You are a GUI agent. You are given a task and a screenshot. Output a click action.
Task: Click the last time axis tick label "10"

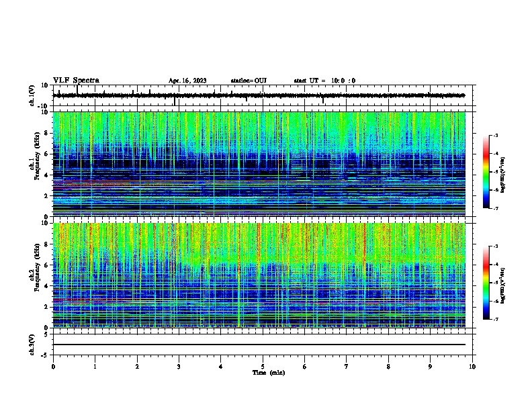click(x=472, y=367)
